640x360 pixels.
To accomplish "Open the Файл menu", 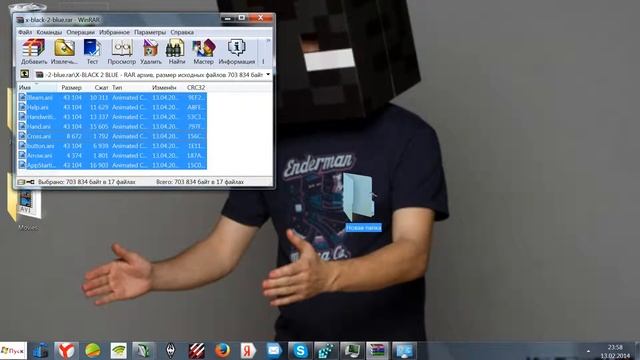I will pos(25,32).
